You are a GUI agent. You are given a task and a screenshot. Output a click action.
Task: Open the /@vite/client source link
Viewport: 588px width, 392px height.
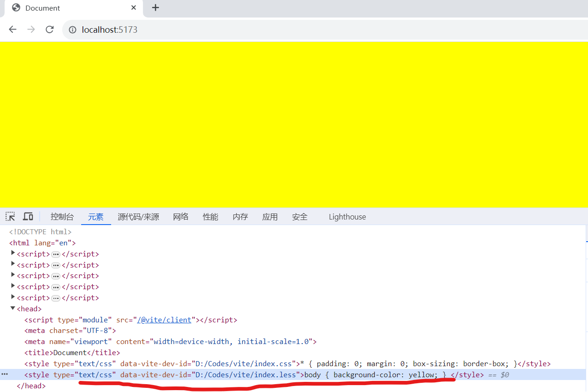click(164, 320)
